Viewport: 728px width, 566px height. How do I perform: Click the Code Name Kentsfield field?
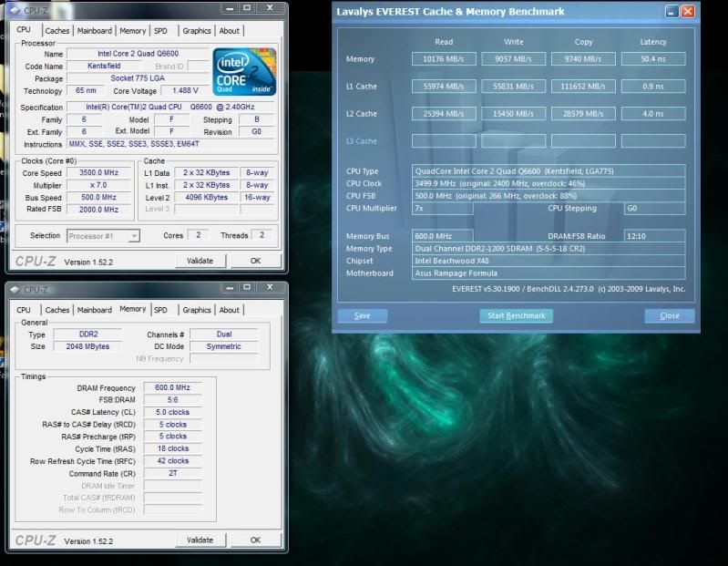[x=104, y=66]
